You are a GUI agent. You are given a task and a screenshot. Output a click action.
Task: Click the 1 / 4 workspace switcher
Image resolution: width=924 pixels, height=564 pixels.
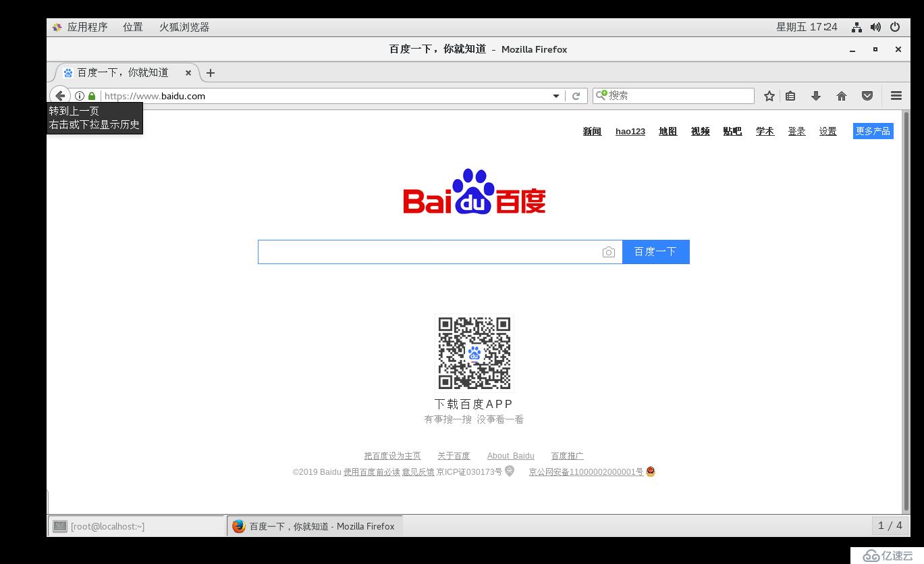[x=890, y=525]
